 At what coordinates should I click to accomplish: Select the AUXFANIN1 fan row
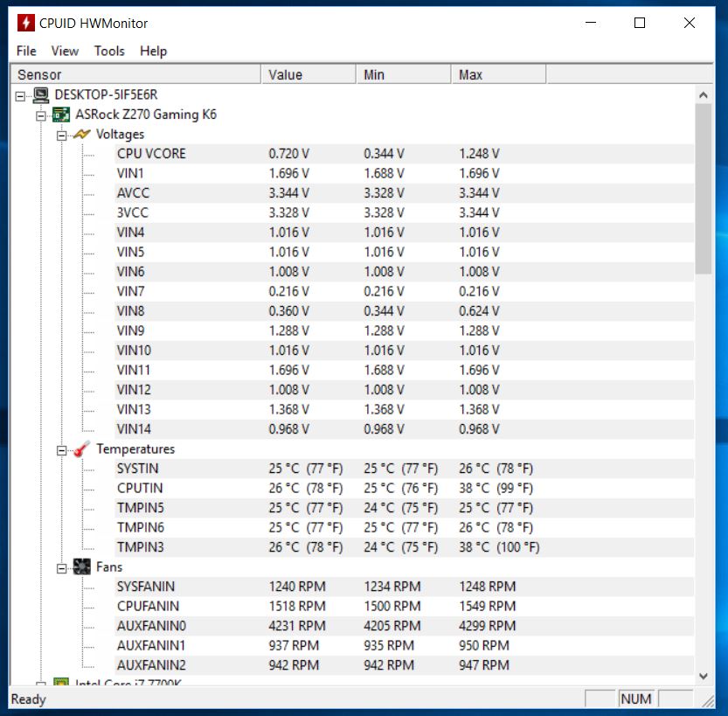pos(404,645)
